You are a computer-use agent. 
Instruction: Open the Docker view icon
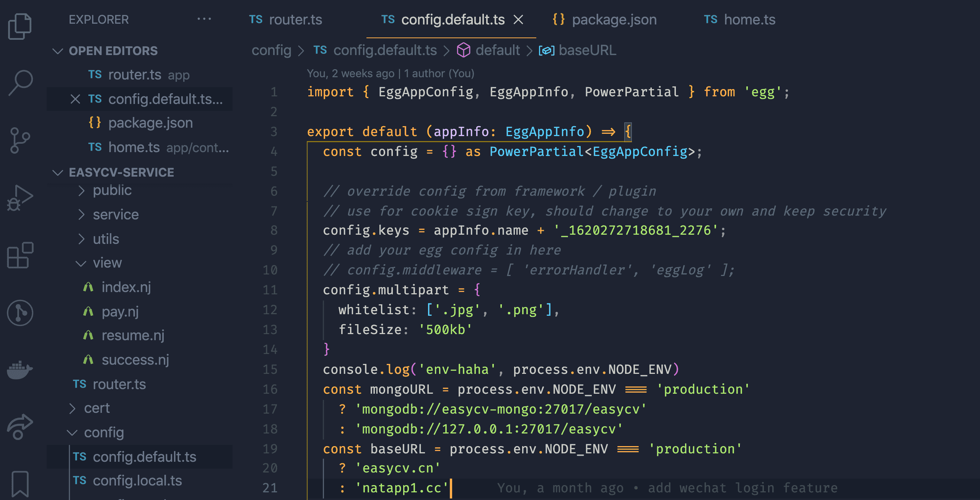tap(20, 369)
